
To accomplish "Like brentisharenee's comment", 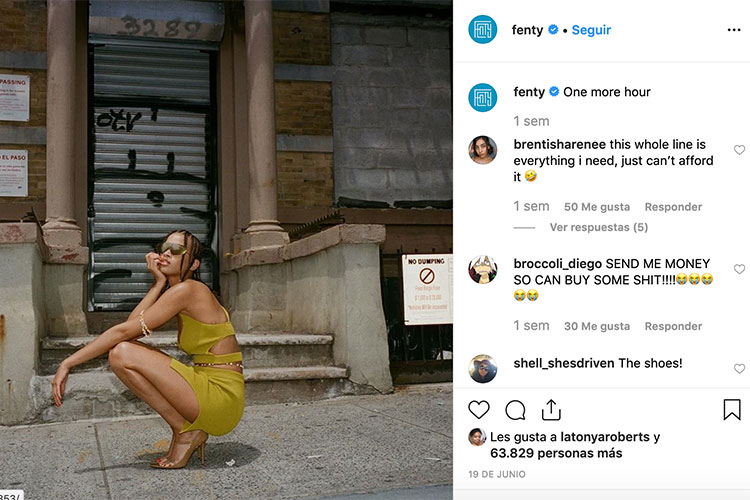I will click(x=739, y=150).
